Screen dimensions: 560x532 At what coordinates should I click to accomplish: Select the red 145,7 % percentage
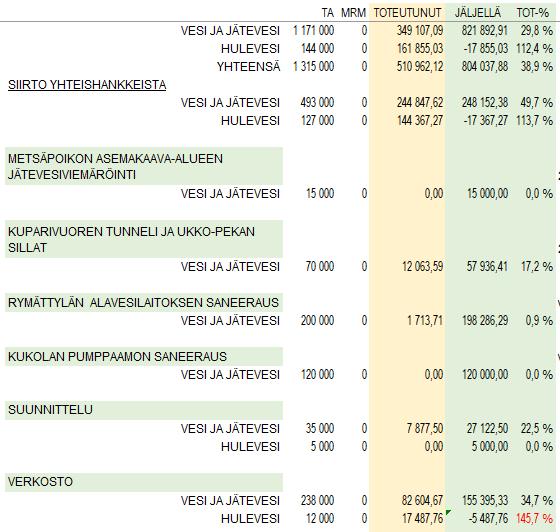[534, 518]
